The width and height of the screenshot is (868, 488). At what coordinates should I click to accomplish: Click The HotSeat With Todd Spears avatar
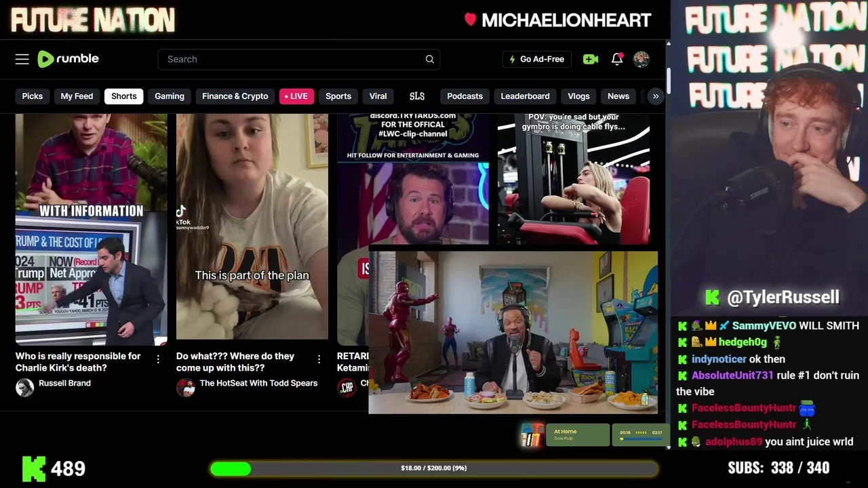point(186,387)
